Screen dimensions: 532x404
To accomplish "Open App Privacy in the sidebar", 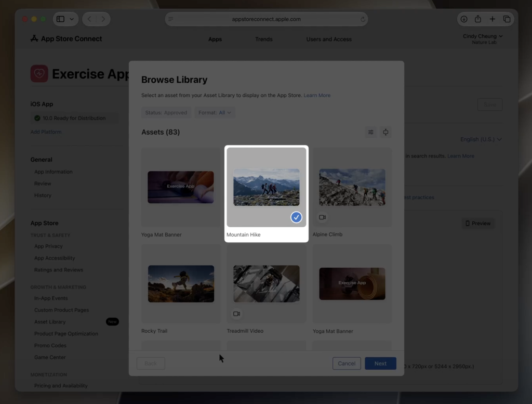I will point(48,246).
